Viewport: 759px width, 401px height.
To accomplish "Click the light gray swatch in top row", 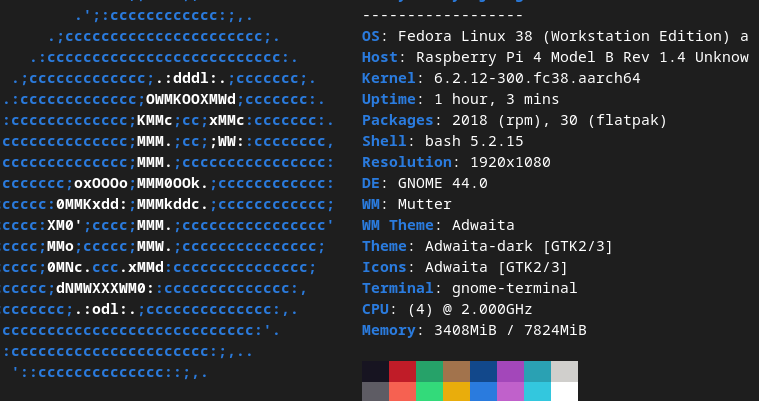I will click(564, 371).
